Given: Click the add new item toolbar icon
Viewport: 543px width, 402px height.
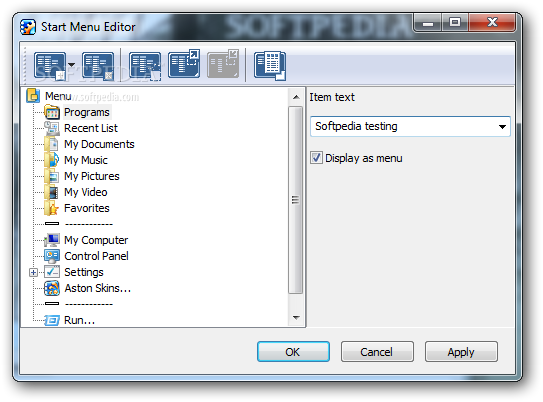Looking at the screenshot, I should pyautogui.click(x=50, y=65).
